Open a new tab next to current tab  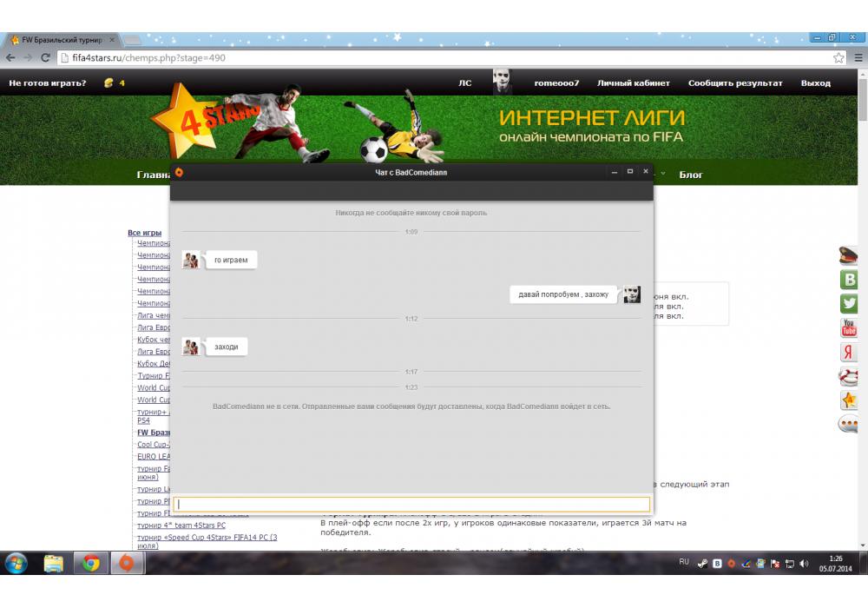(132, 40)
